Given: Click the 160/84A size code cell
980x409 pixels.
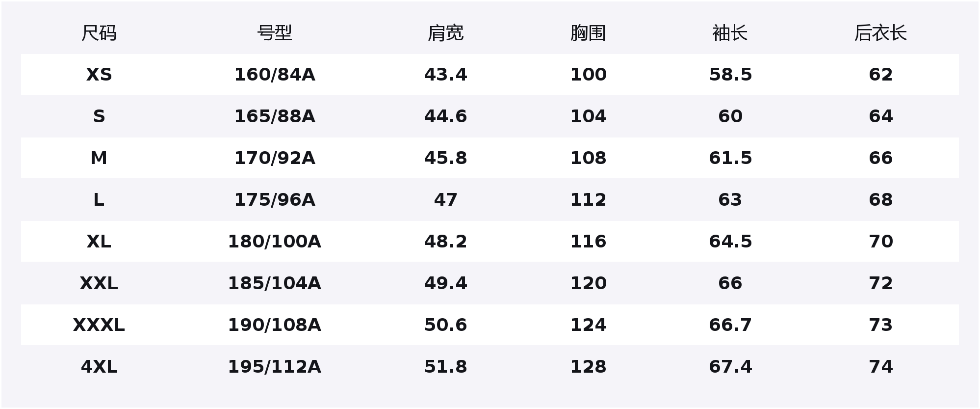Looking at the screenshot, I should (275, 75).
